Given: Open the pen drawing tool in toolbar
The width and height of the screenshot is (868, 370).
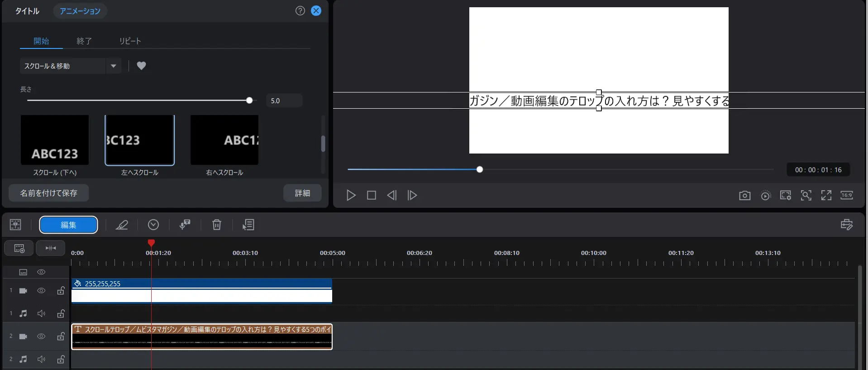Looking at the screenshot, I should tap(122, 225).
